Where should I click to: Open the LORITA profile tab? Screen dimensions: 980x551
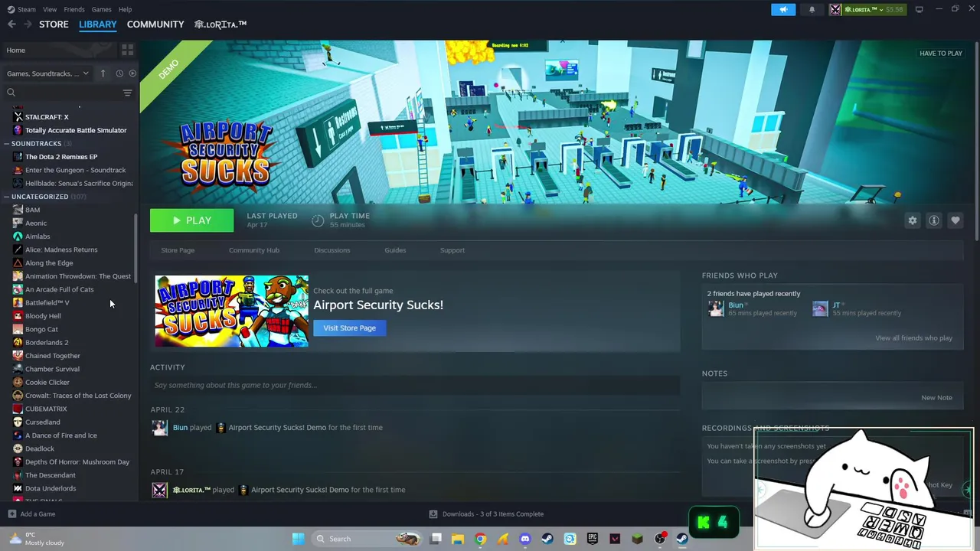click(x=220, y=24)
